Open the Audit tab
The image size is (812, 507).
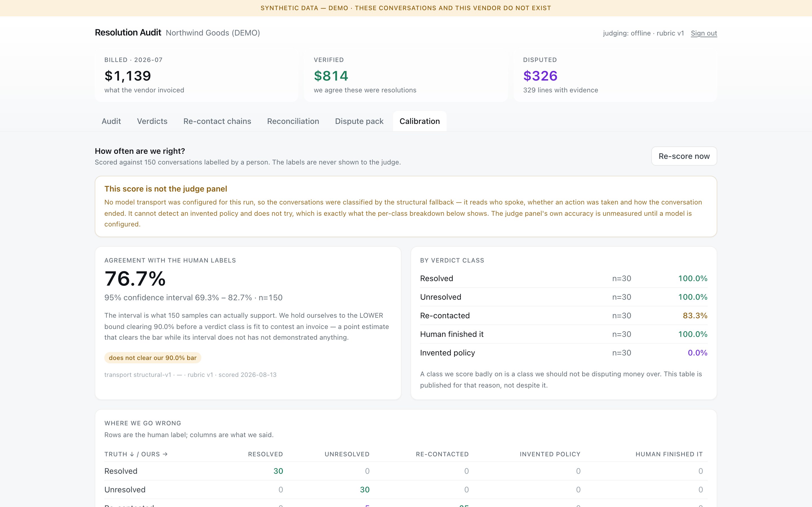pos(111,121)
